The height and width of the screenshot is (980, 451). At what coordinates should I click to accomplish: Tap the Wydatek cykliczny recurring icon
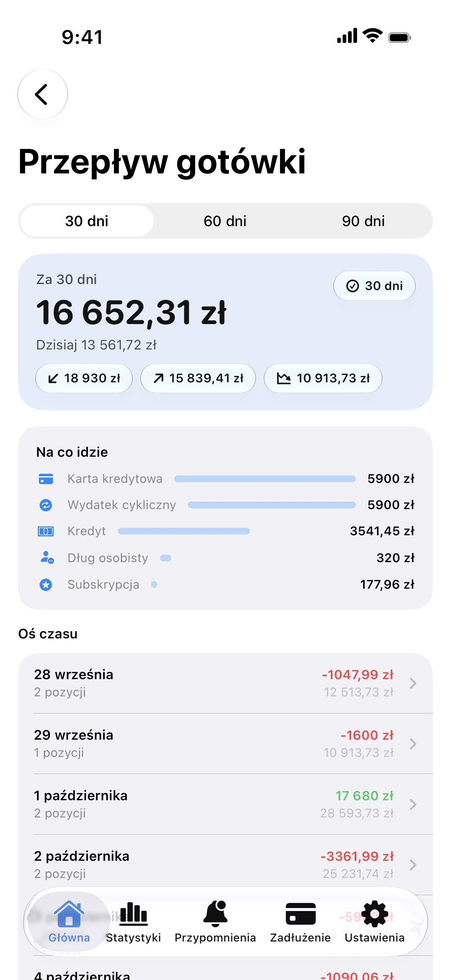46,505
